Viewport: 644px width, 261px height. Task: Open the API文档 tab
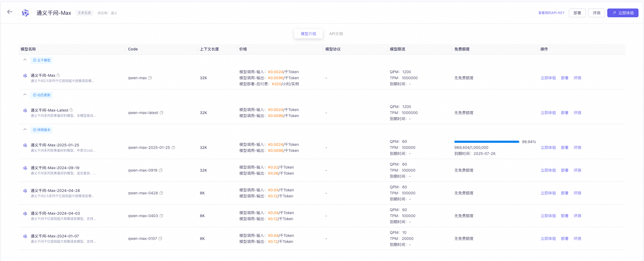pos(336,34)
